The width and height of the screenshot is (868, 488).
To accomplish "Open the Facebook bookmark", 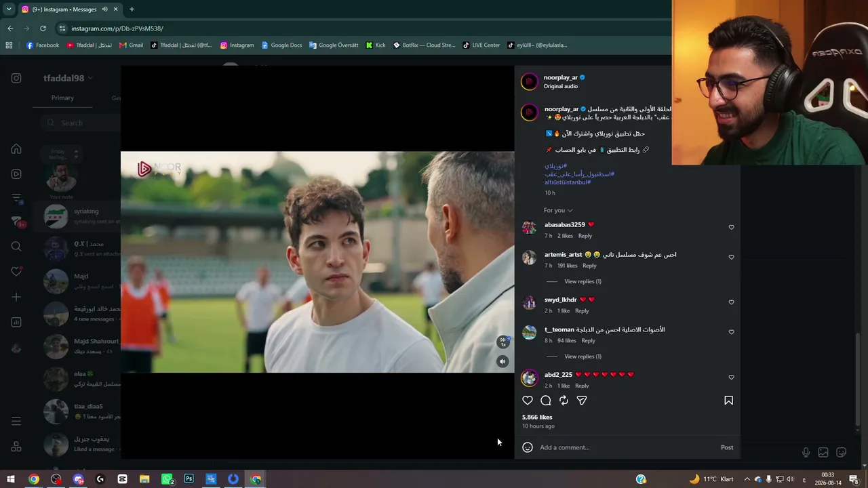I will [43, 45].
